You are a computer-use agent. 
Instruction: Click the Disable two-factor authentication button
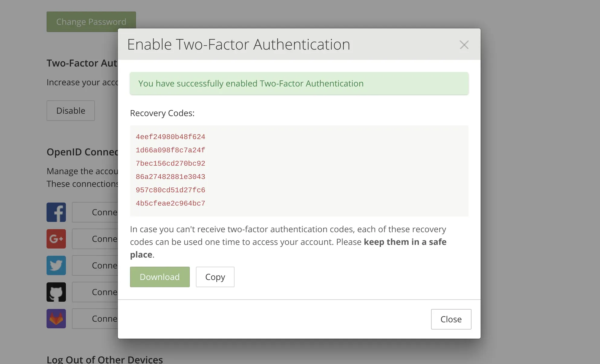point(70,111)
